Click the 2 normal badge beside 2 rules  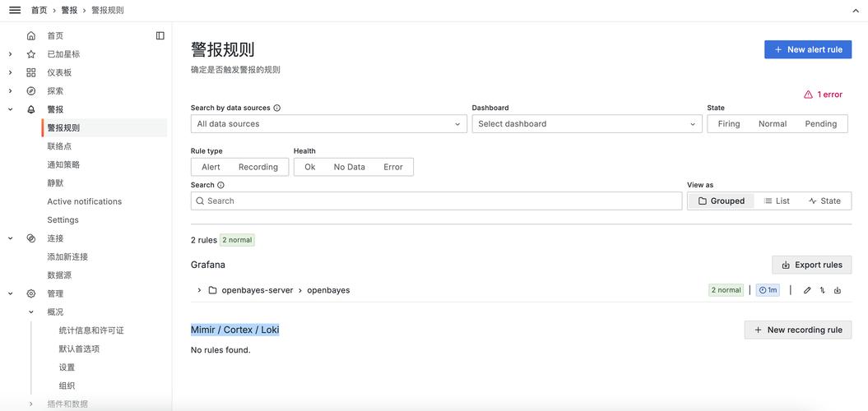[237, 240]
